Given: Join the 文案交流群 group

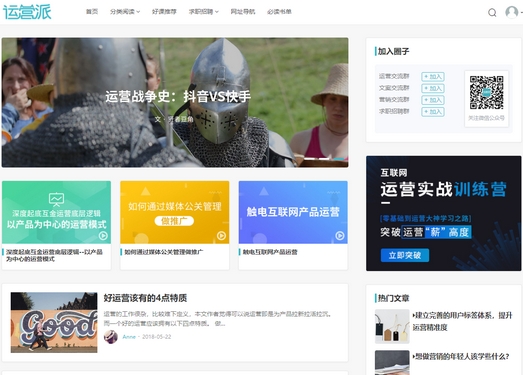Looking at the screenshot, I should coord(433,88).
